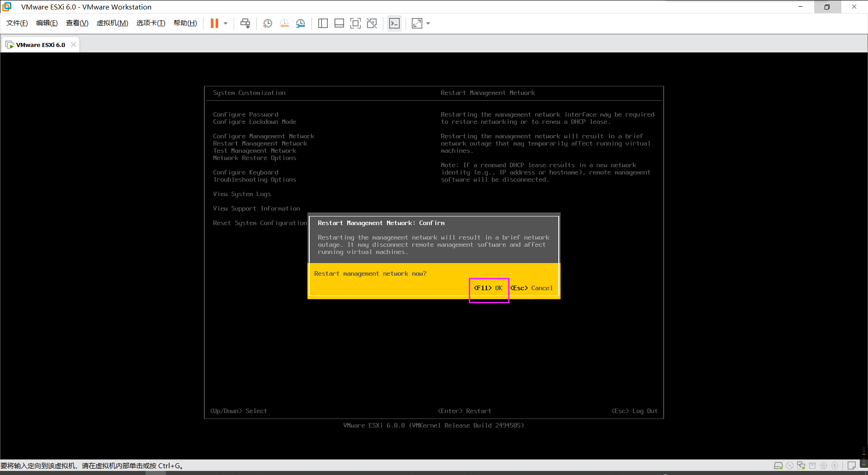The width and height of the screenshot is (868, 475).
Task: Click Configure Password menu entry
Action: click(246, 114)
